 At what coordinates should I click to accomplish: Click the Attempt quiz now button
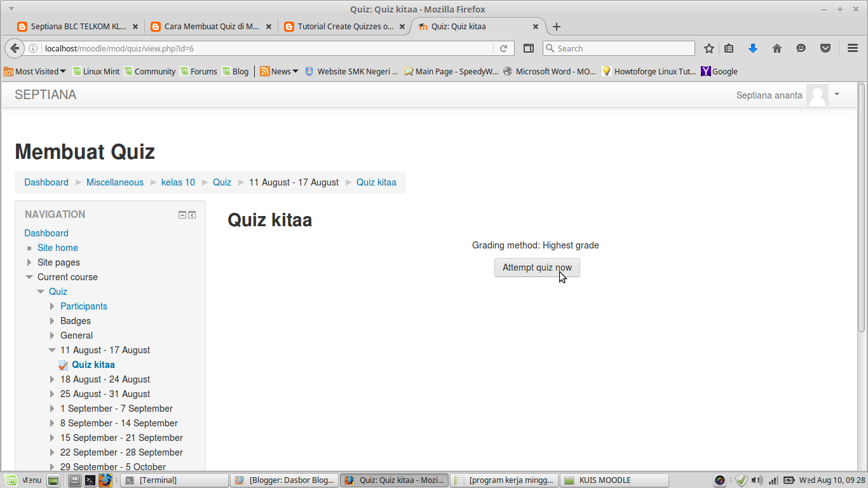[537, 267]
